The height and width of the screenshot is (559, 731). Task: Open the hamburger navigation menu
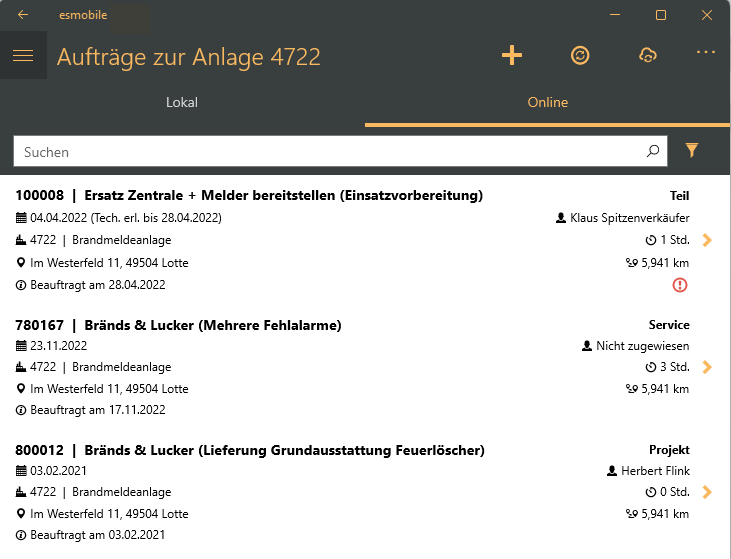[23, 55]
